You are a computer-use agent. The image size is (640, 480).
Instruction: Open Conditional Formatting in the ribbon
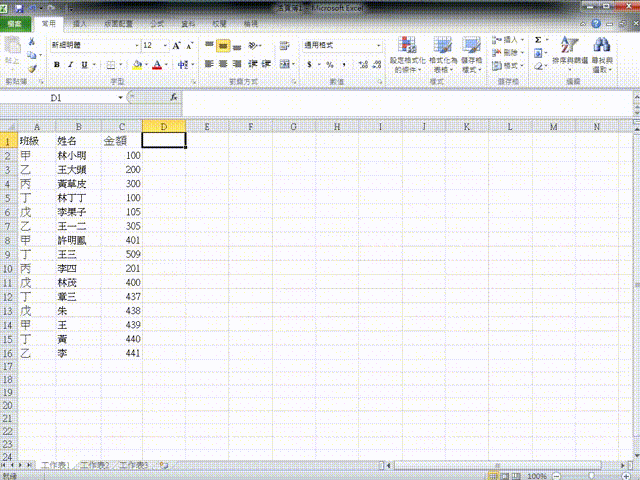(x=407, y=54)
